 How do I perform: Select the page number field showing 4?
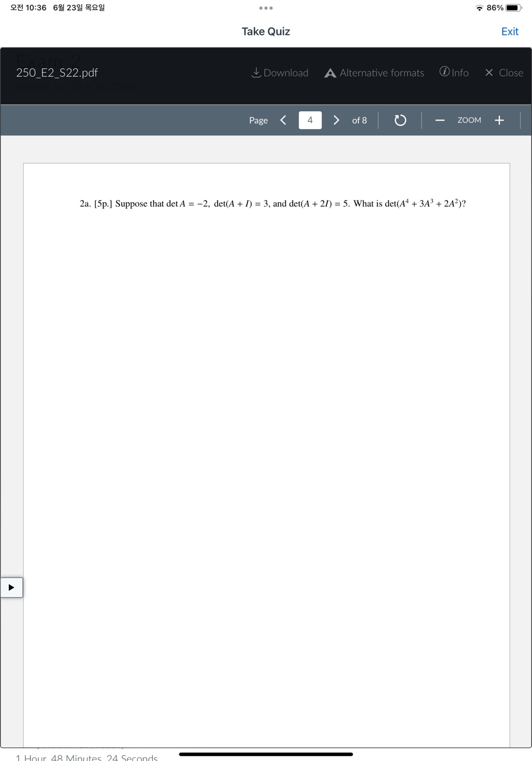click(x=310, y=120)
